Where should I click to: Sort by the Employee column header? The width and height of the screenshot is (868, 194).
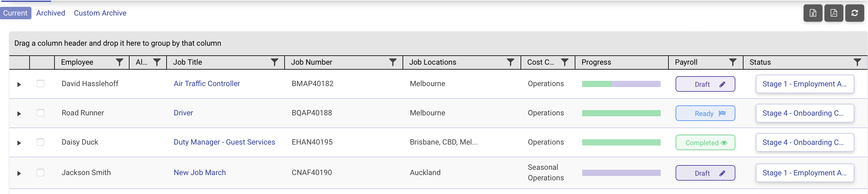pyautogui.click(x=77, y=62)
